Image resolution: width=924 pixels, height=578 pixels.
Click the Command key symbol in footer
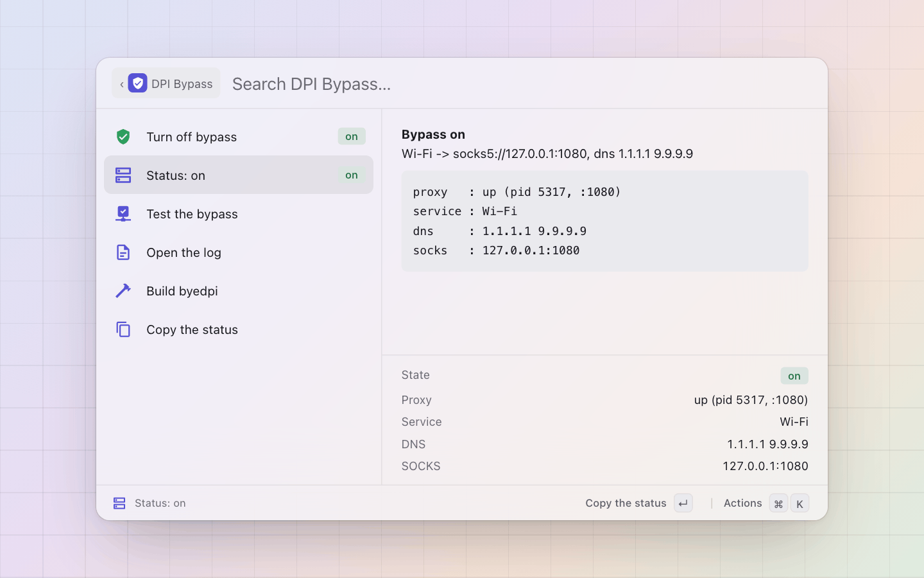point(778,503)
